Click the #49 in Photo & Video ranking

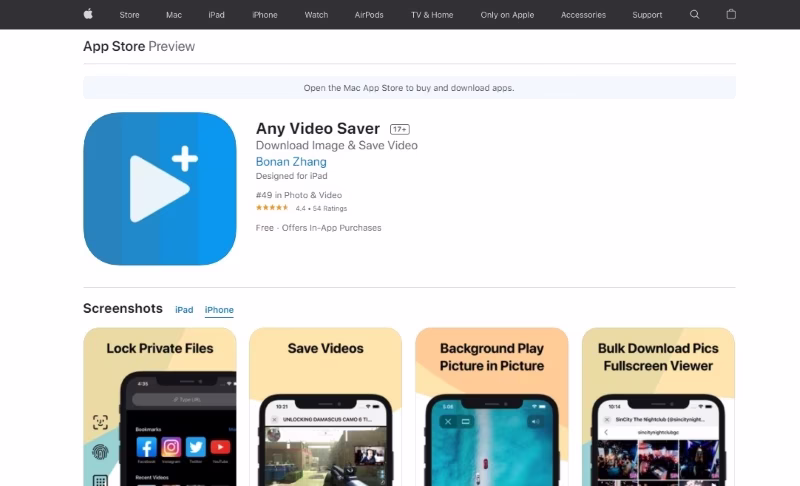[x=298, y=195]
